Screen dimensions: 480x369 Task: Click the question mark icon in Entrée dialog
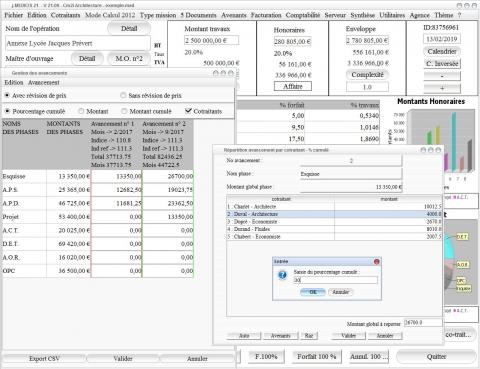point(282,276)
